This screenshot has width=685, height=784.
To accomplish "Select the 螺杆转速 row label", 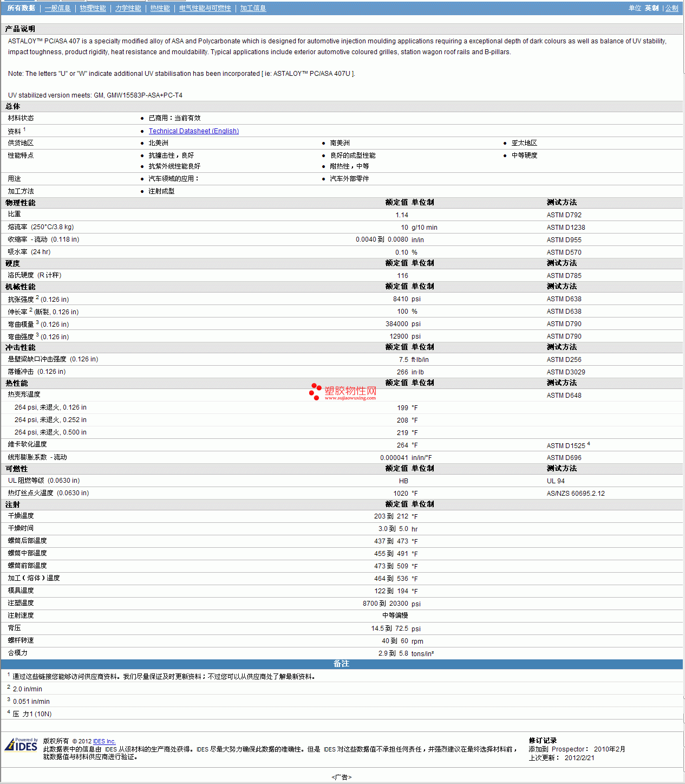I will click(x=21, y=640).
